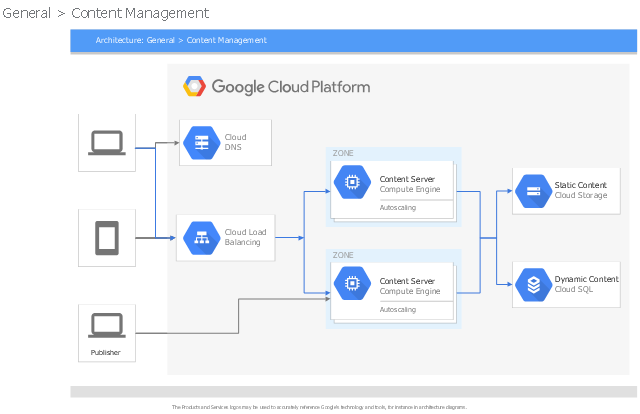Select the 'Cloud Storage' label
This screenshot has width=640, height=414.
581,196
